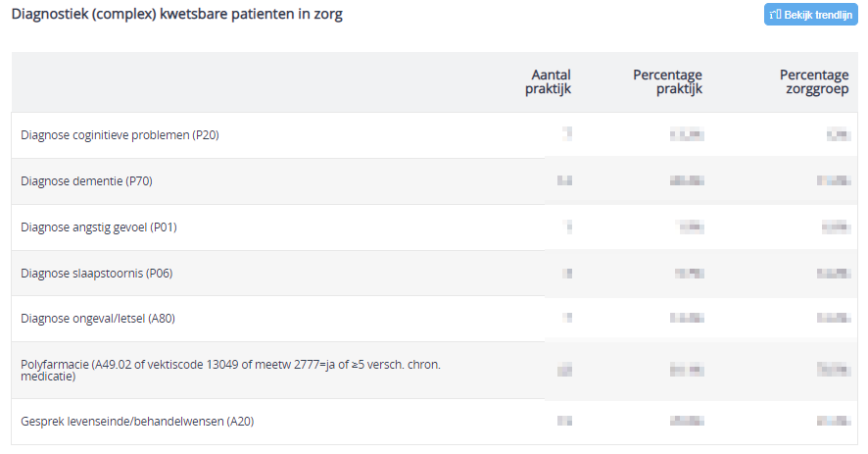Select the Diagnose dementie (P70) row
Image resolution: width=868 pixels, height=454 pixels.
(x=435, y=181)
